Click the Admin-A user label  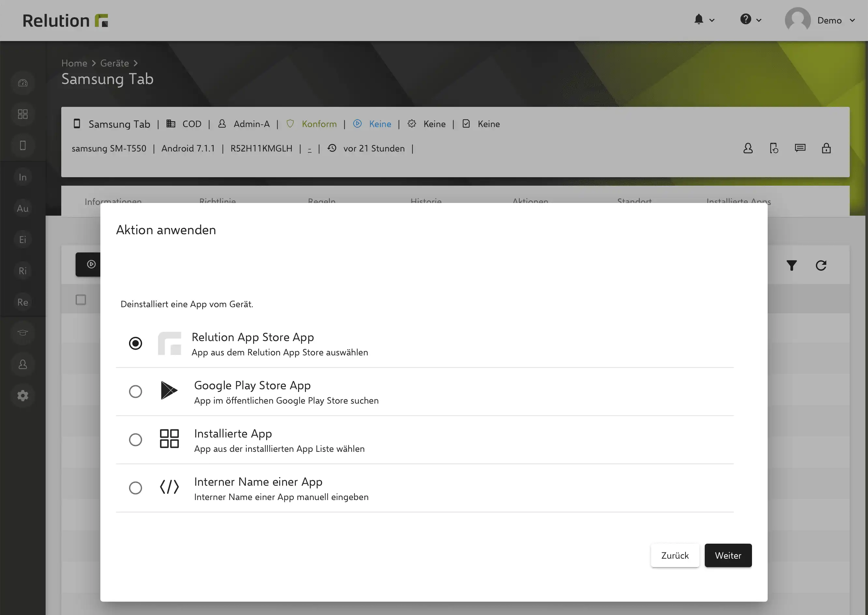(252, 124)
